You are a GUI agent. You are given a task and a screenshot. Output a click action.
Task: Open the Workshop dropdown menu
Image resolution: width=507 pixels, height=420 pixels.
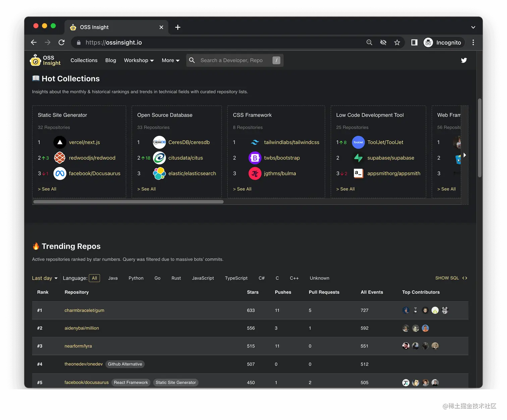point(138,60)
